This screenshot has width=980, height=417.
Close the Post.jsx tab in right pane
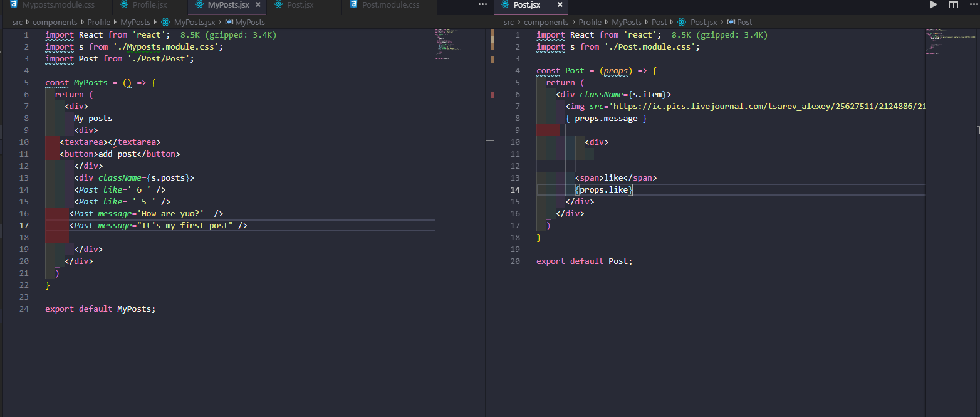click(560, 5)
